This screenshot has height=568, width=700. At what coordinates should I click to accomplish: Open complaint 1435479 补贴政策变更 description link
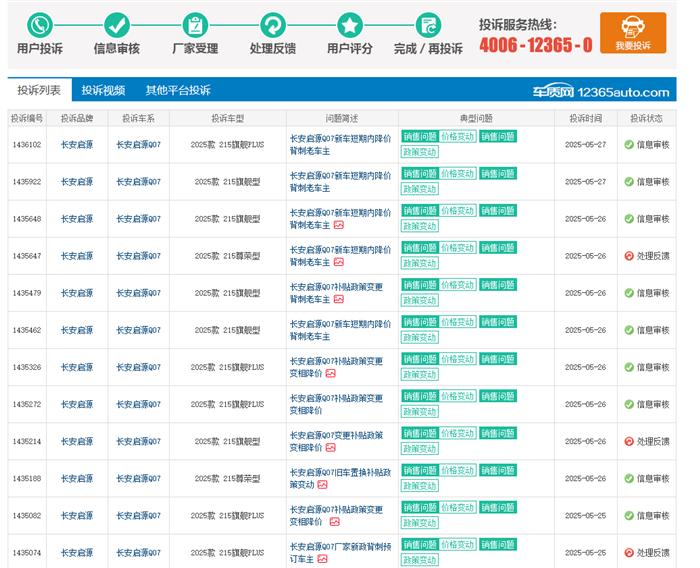(336, 293)
